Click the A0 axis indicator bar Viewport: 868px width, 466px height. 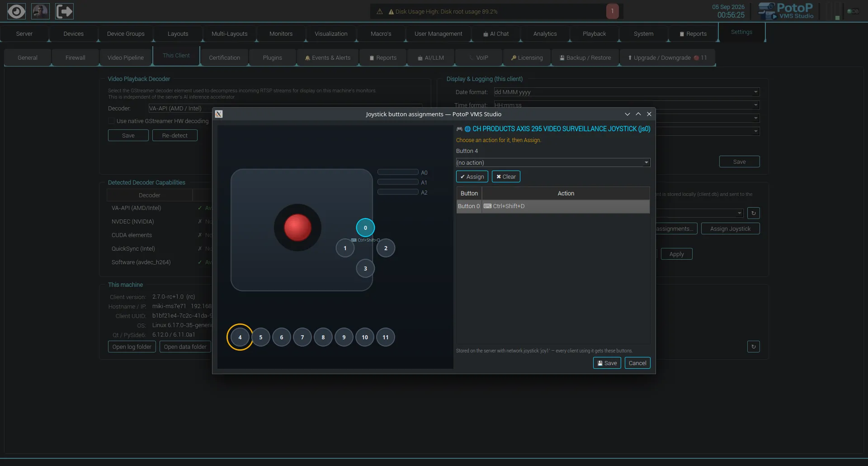pos(398,172)
